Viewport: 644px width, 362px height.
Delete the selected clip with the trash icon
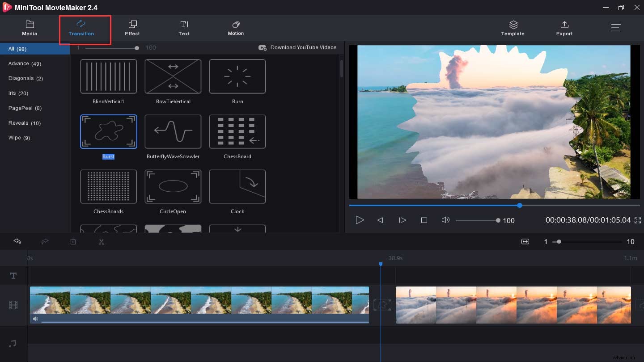click(x=73, y=241)
